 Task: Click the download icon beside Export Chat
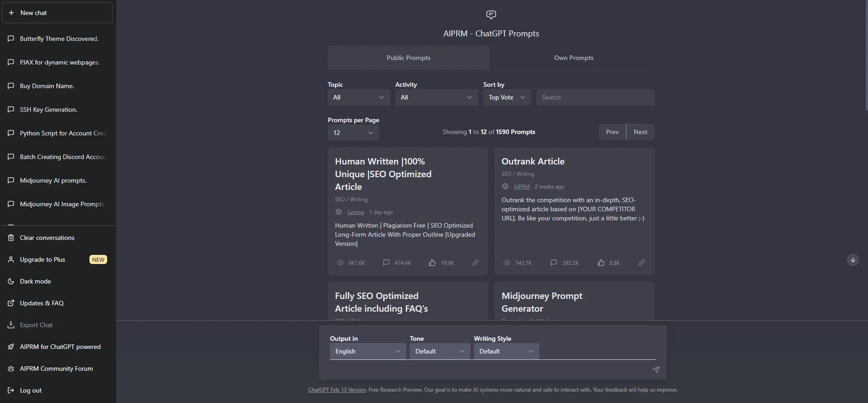11,325
